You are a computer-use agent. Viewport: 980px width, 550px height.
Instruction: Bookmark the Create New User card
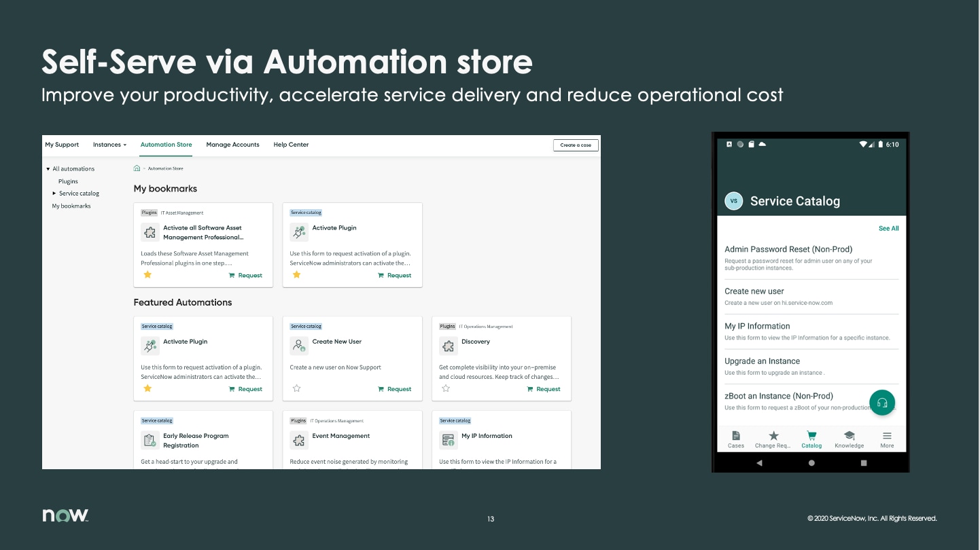[x=296, y=388]
